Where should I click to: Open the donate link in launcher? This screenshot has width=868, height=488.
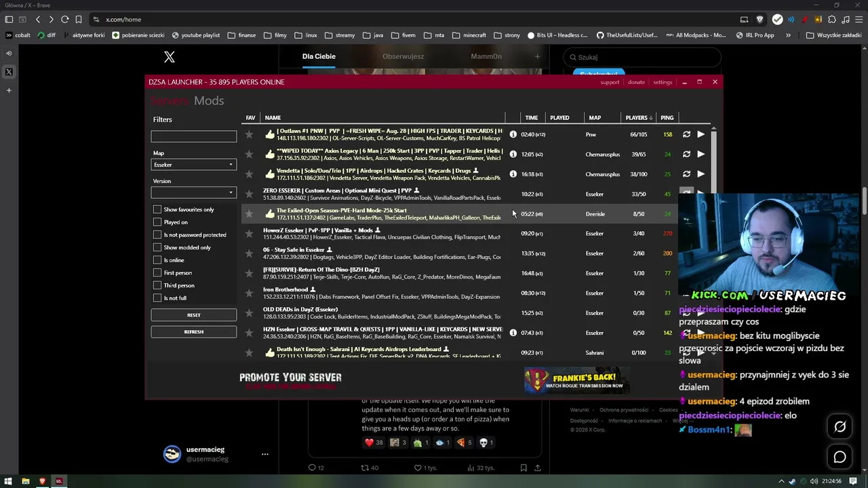pos(636,82)
